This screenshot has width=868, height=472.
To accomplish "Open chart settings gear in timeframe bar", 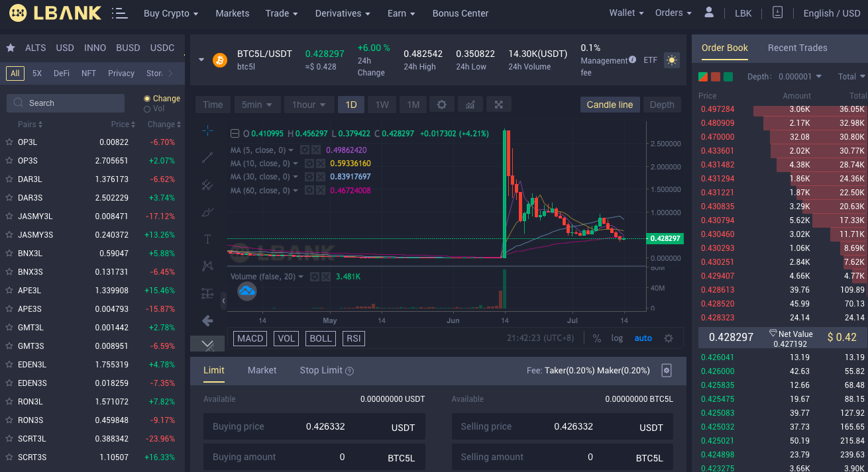I will click(442, 105).
